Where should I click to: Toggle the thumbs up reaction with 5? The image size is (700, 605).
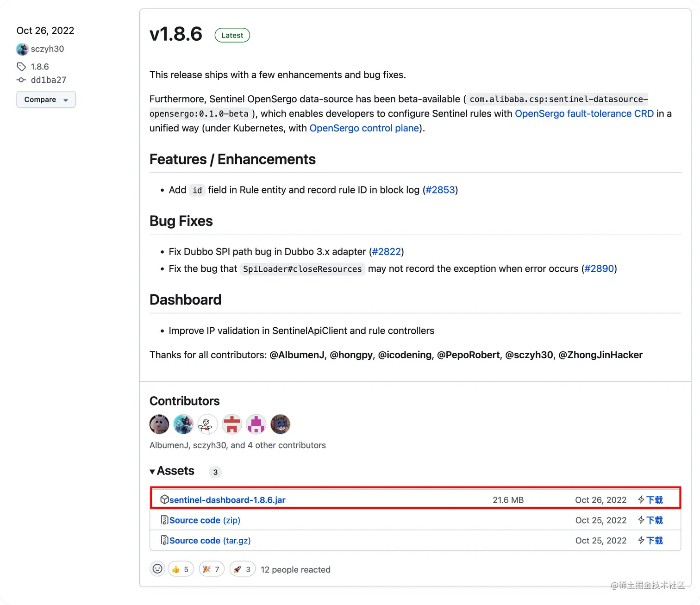pyautogui.click(x=181, y=569)
